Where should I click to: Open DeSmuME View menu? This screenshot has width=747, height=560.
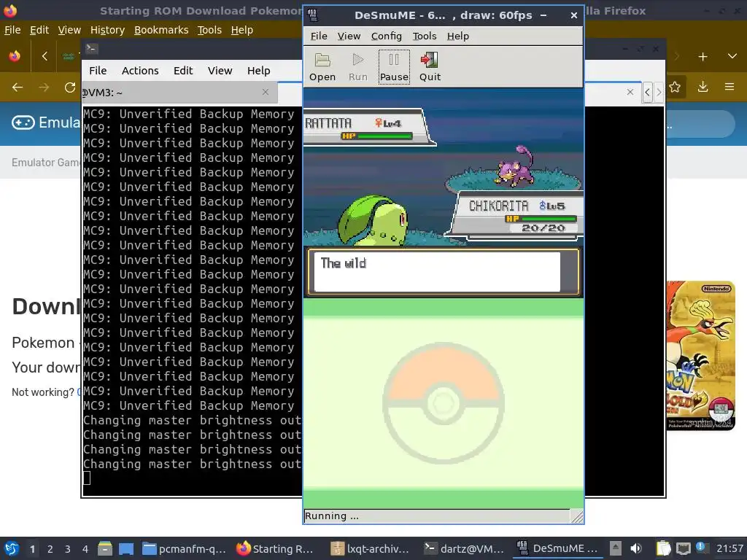pos(349,36)
